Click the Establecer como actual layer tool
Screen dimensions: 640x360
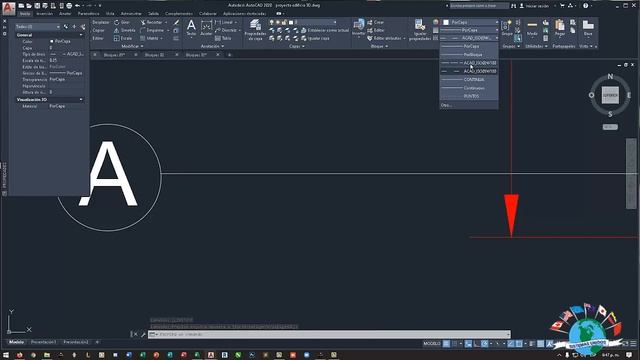click(x=325, y=30)
